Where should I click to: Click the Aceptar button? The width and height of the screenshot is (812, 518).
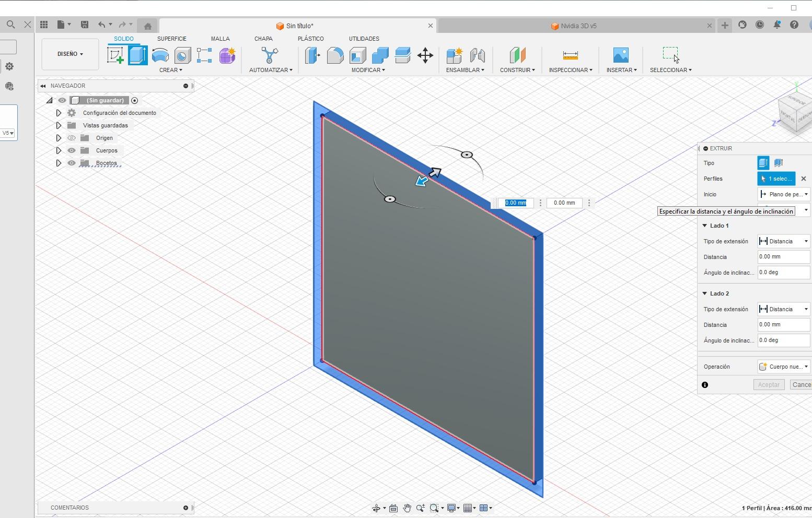pyautogui.click(x=769, y=385)
